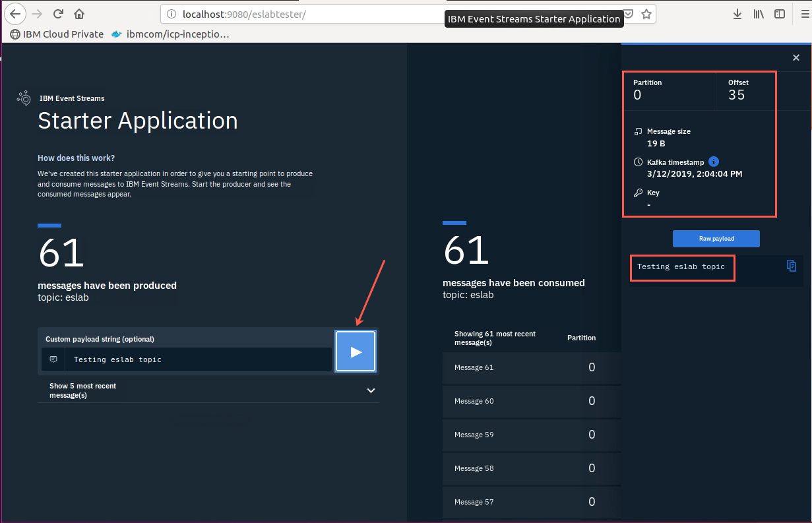Click the Key icon in details panel
The image size is (812, 523).
[x=638, y=193]
